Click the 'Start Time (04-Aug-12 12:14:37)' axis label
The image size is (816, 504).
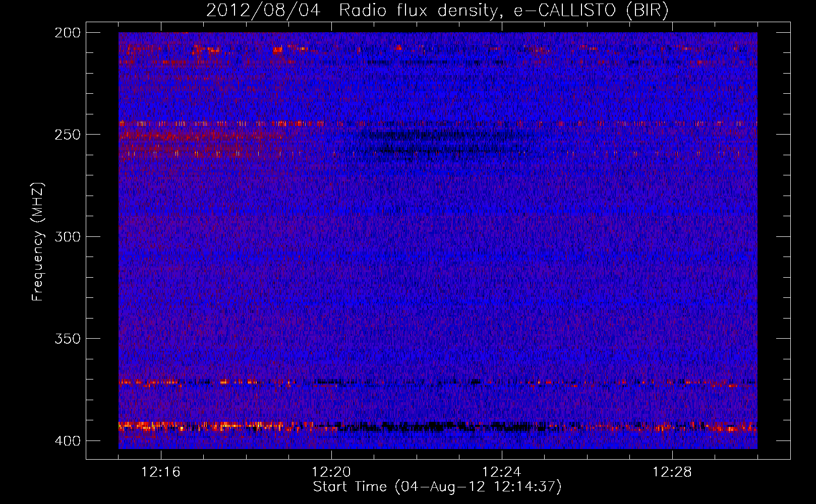click(x=437, y=487)
